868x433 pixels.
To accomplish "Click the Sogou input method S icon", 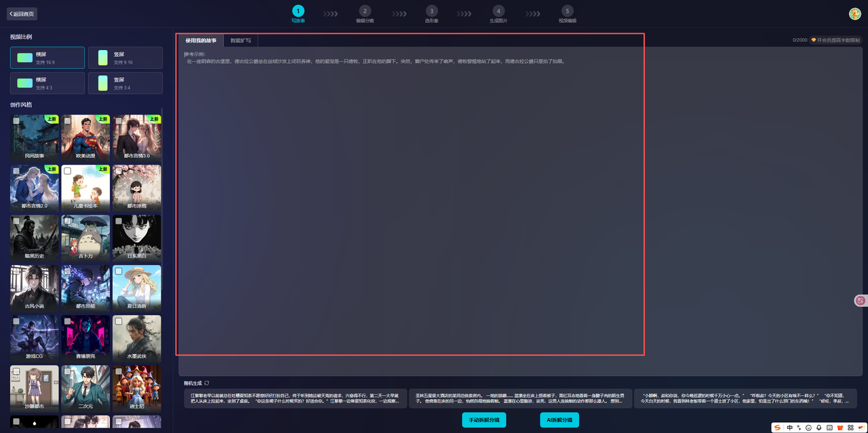I will tap(778, 428).
